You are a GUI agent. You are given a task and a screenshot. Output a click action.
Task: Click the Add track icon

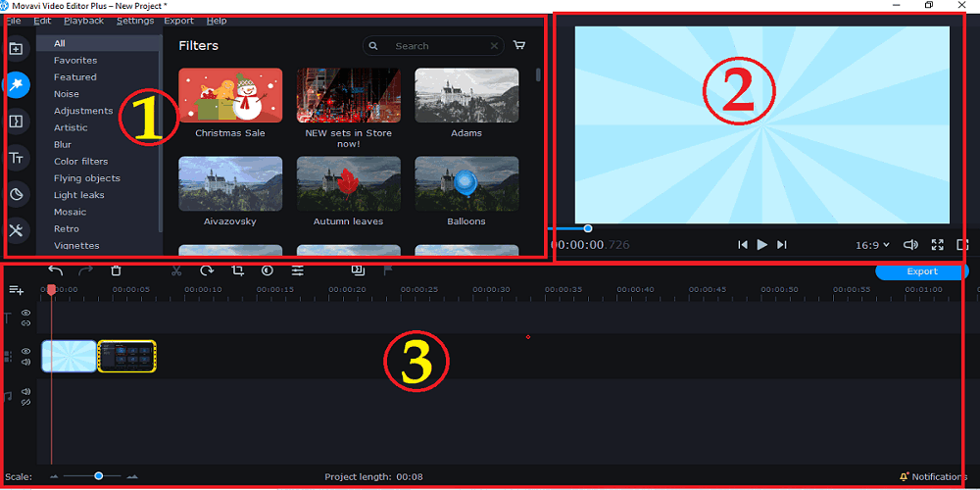[x=17, y=290]
